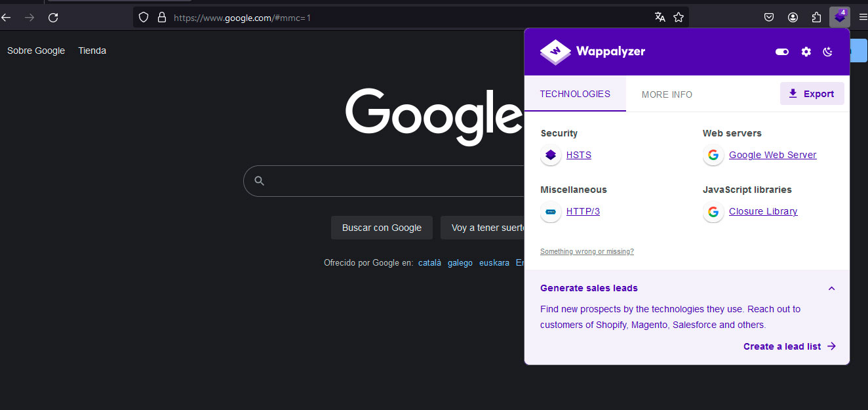Click the Google Web Server icon
The image size is (868, 410).
(x=713, y=155)
